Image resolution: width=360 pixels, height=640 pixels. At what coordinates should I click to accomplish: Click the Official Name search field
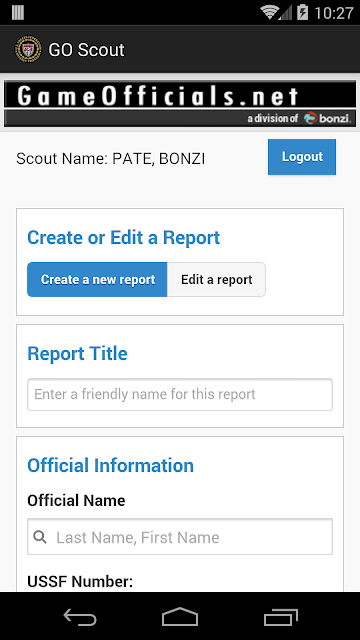point(180,537)
